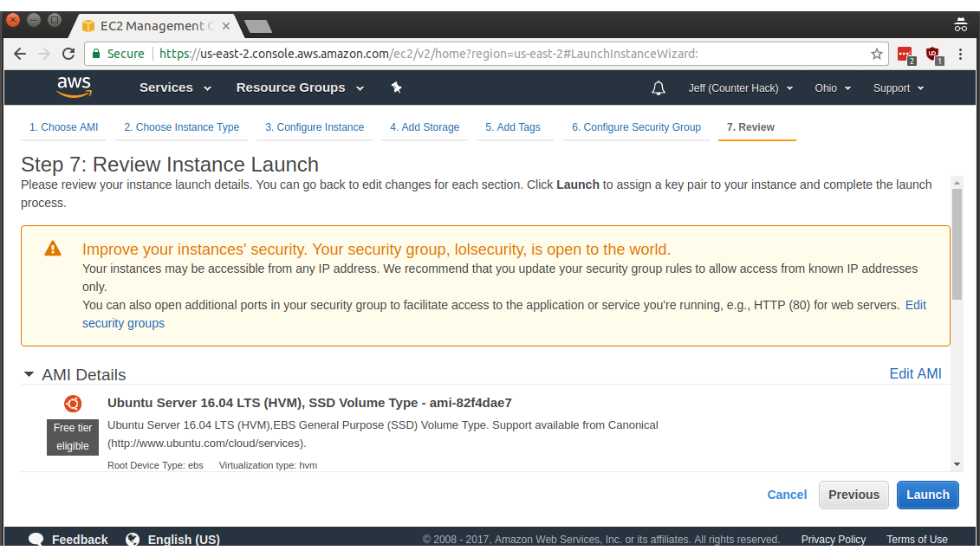This screenshot has width=980, height=557.
Task: Expand the Services dropdown
Action: [175, 87]
